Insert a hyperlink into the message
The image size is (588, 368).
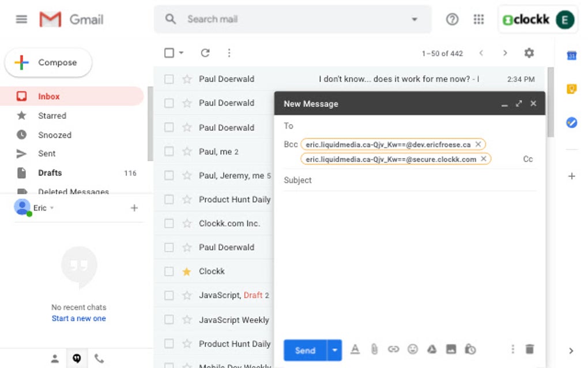coord(394,349)
